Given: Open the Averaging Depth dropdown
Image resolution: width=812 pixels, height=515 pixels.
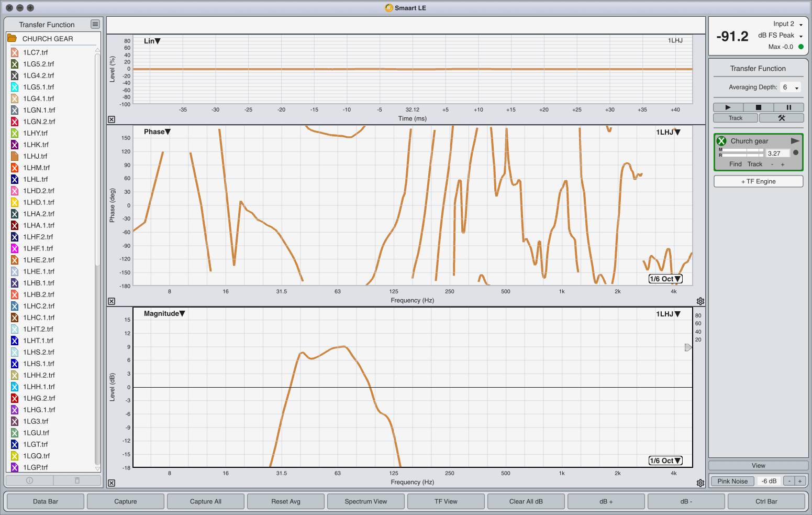Looking at the screenshot, I should point(791,87).
